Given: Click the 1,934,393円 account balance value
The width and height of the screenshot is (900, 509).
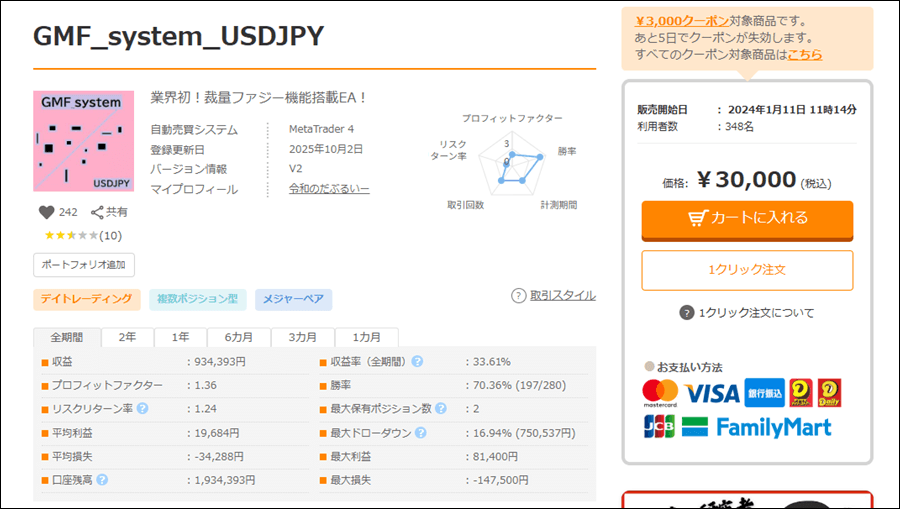Looking at the screenshot, I should (224, 480).
